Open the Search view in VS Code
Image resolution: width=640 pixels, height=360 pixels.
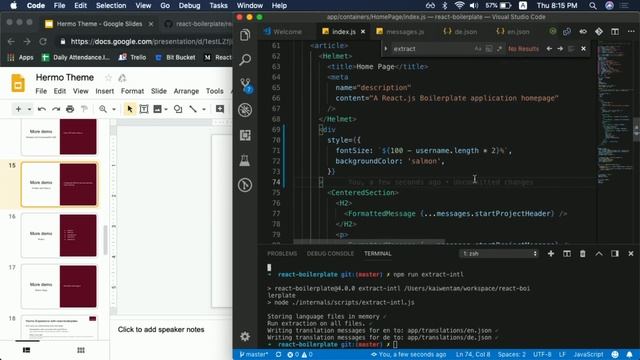click(245, 60)
